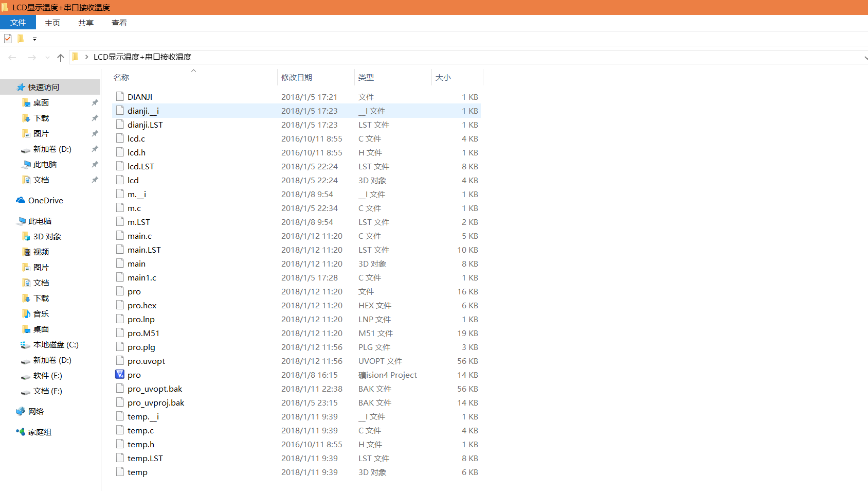Image resolution: width=868 pixels, height=491 pixels.
Task: Sort by 大小 column header
Action: coord(443,78)
